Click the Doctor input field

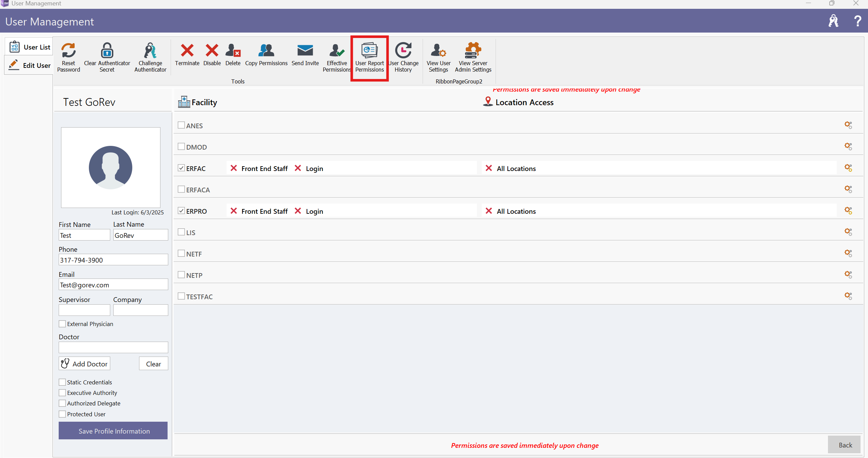coord(113,347)
